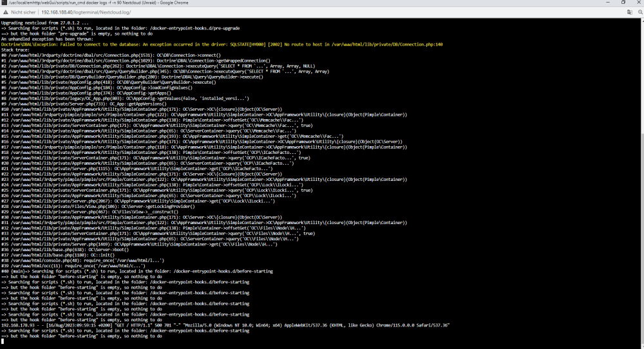Image resolution: width=644 pixels, height=349 pixels.
Task: Click stack line #9 OC_App::getAppVersions()
Action: tap(84, 104)
